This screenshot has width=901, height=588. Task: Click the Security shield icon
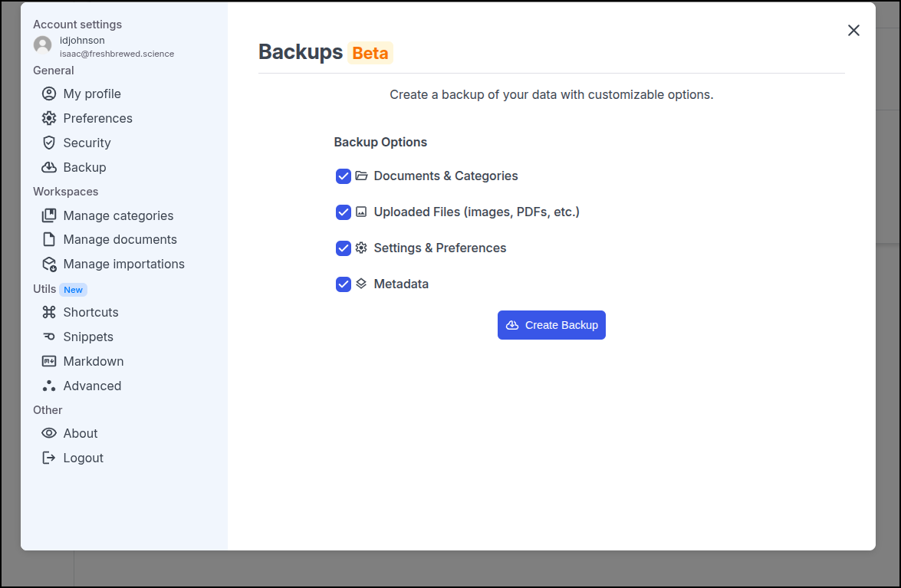pyautogui.click(x=49, y=143)
